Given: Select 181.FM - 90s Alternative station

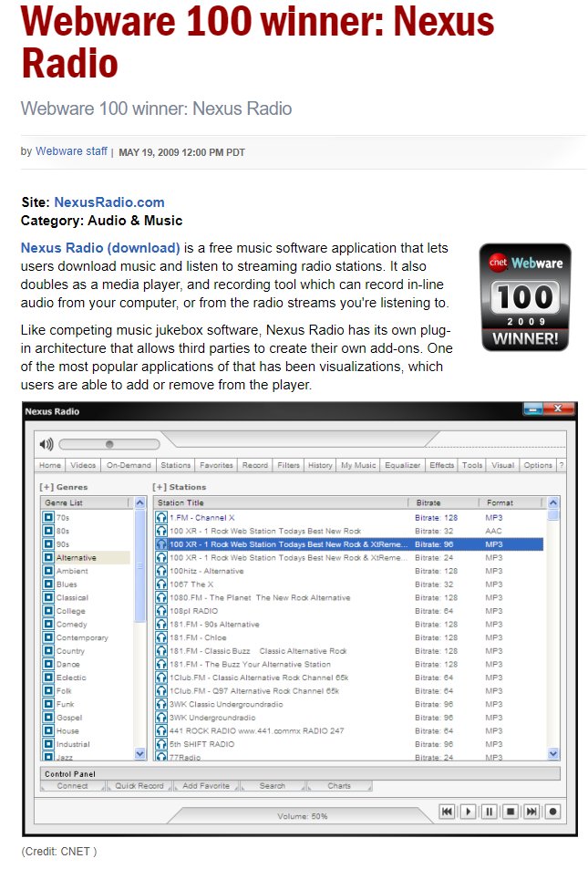Looking at the screenshot, I should click(348, 624).
